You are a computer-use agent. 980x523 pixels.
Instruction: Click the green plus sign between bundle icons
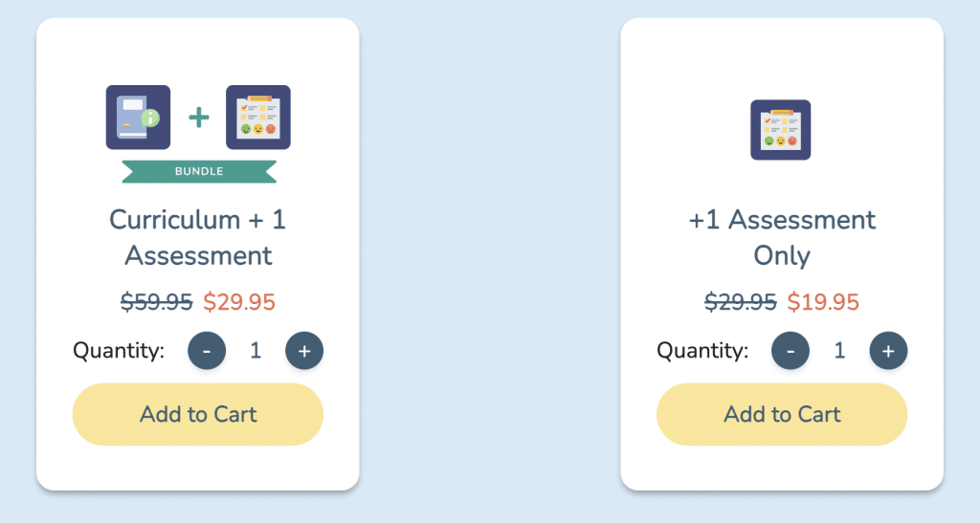pyautogui.click(x=198, y=118)
